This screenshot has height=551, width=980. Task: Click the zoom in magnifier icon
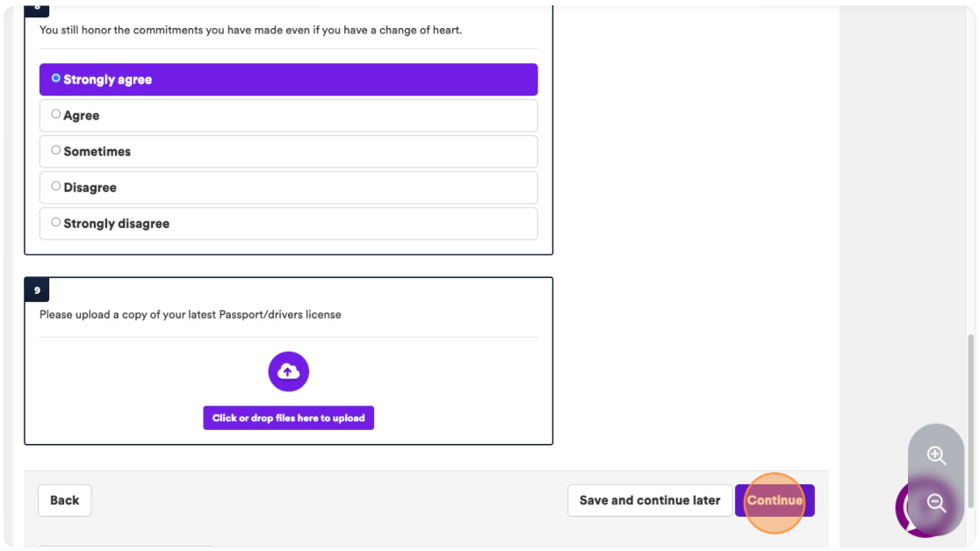pyautogui.click(x=935, y=455)
